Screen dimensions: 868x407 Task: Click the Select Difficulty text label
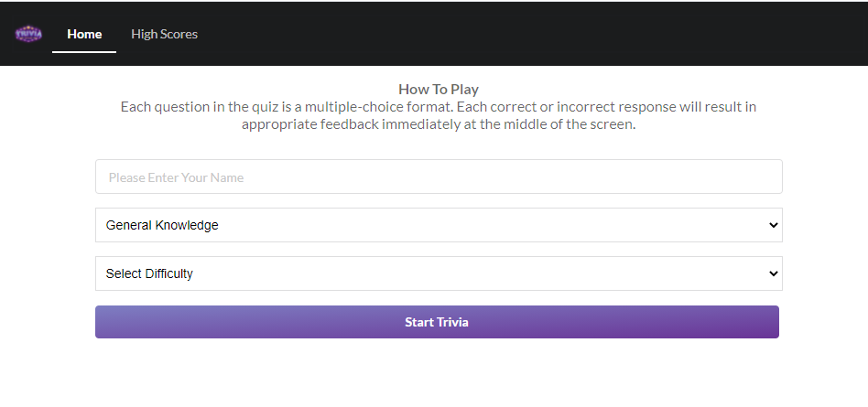click(149, 273)
